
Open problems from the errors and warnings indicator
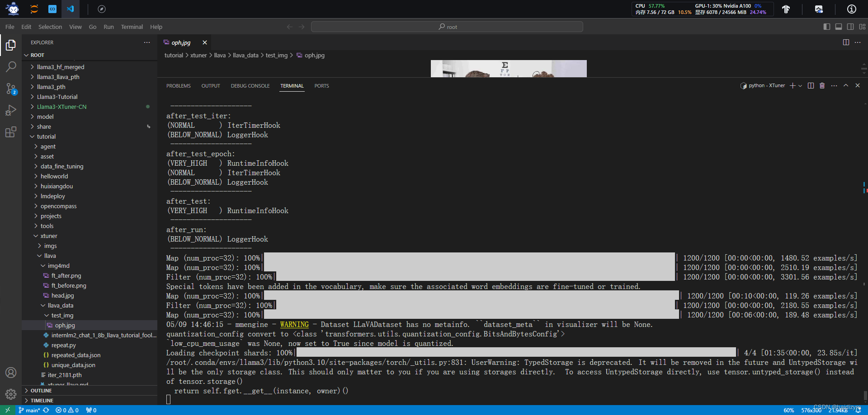[x=67, y=410]
